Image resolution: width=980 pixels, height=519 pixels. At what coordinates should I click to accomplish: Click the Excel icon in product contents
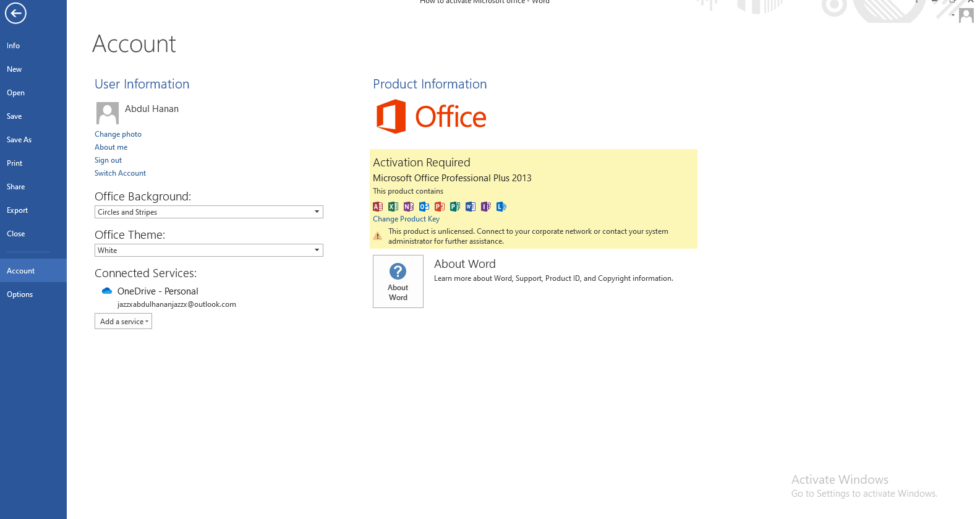(x=393, y=207)
